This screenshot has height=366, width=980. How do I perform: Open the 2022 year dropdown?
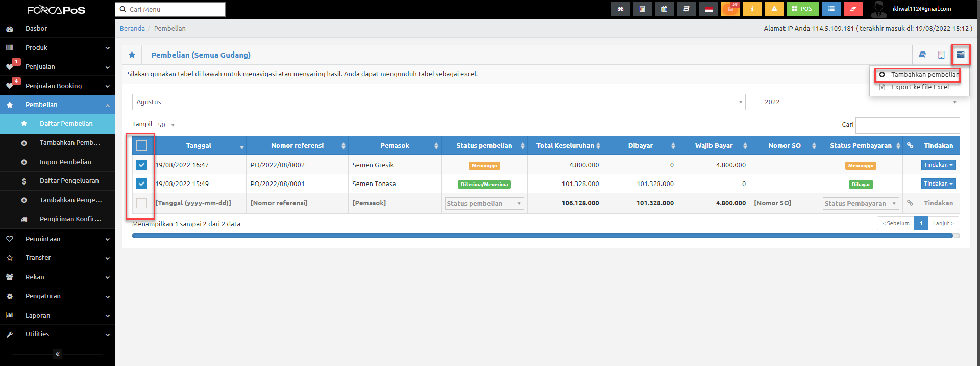[860, 102]
